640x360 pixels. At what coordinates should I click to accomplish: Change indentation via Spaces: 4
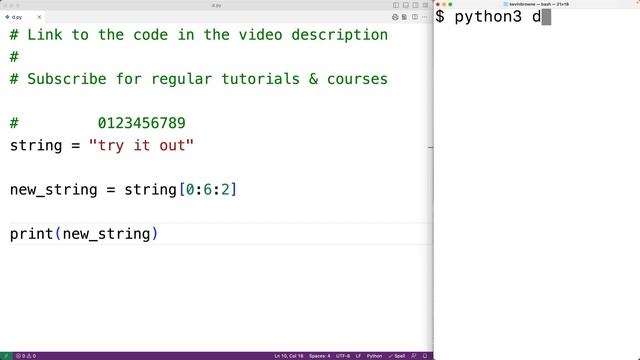click(x=320, y=356)
